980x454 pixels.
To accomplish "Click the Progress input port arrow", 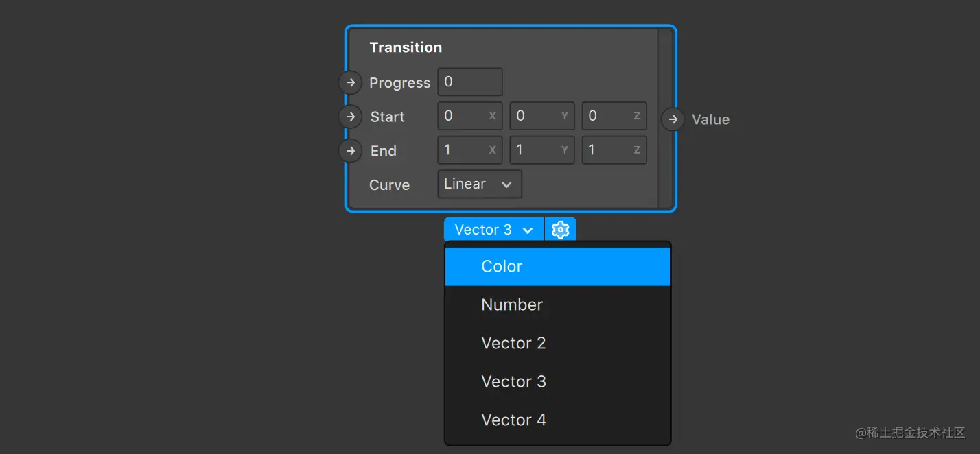I will coord(351,82).
